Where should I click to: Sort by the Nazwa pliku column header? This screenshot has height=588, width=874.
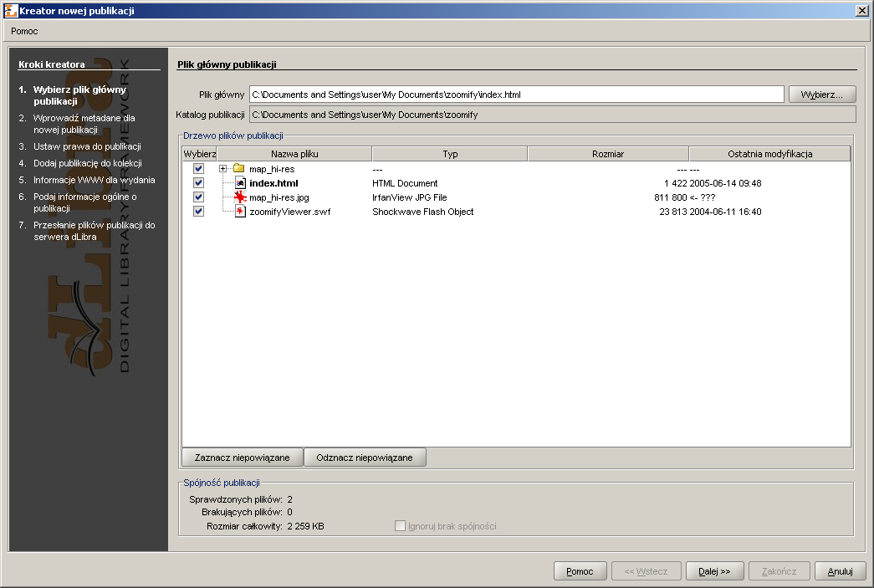294,154
